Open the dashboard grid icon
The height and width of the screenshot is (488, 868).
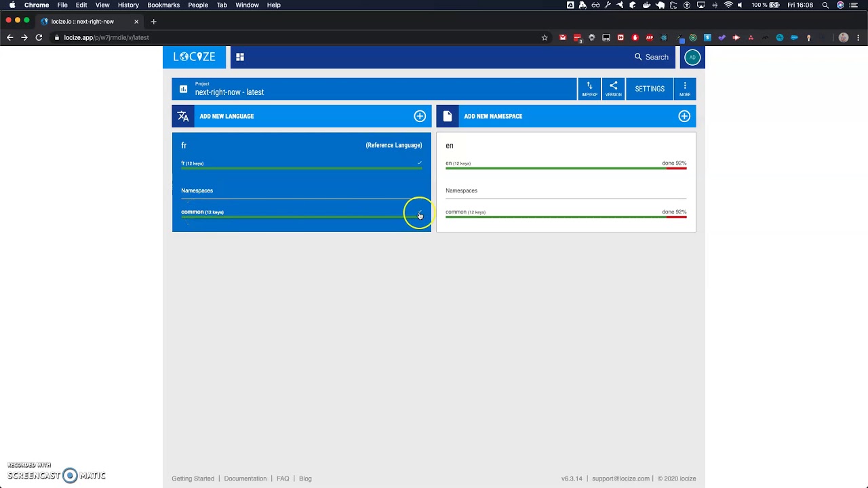[240, 57]
